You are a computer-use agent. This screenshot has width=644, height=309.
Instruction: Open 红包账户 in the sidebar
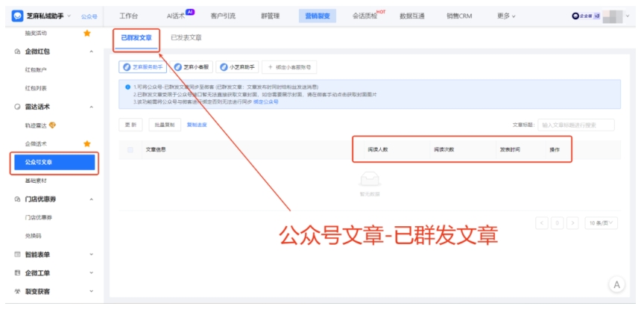tap(36, 70)
